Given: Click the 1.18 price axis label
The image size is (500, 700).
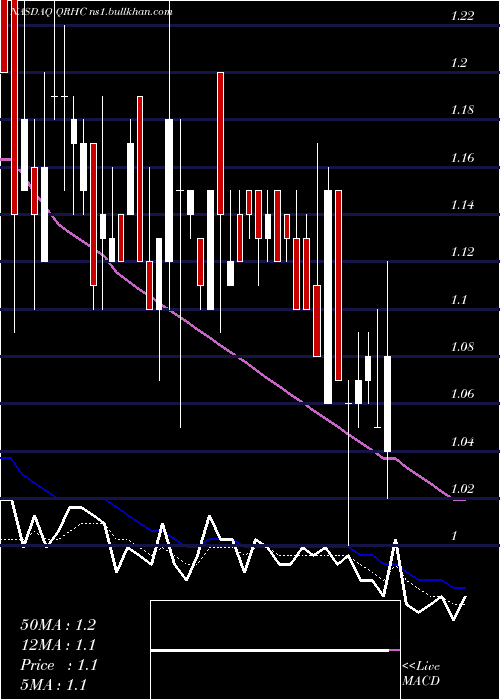Looking at the screenshot, I should pos(462,110).
